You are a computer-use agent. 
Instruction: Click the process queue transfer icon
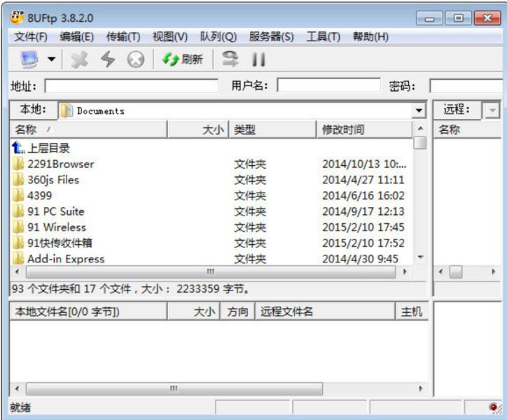point(230,59)
